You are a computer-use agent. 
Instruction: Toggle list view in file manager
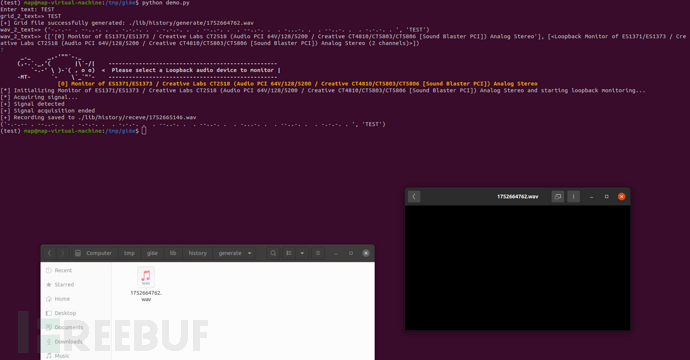289,253
